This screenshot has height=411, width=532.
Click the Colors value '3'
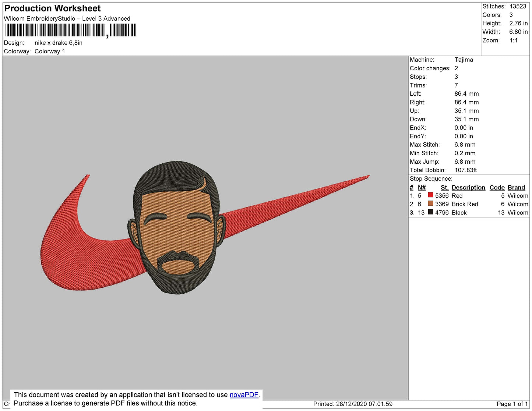pyautogui.click(x=511, y=15)
